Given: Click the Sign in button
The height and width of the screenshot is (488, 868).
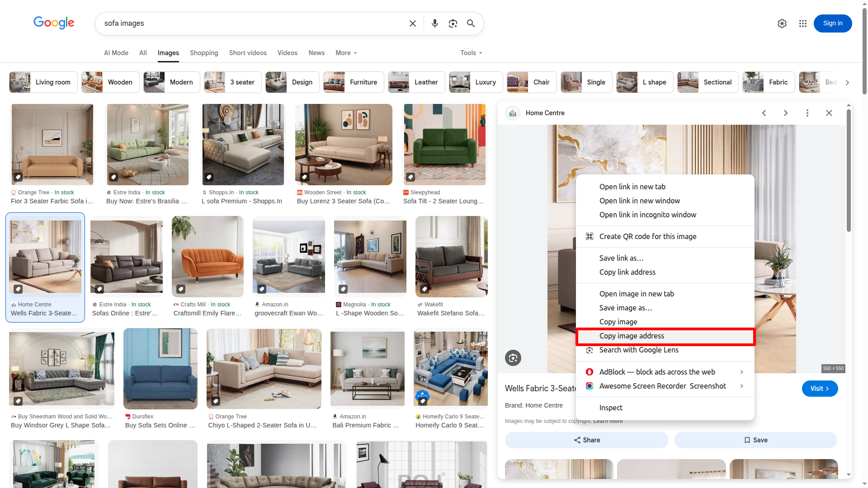Looking at the screenshot, I should click(x=833, y=23).
